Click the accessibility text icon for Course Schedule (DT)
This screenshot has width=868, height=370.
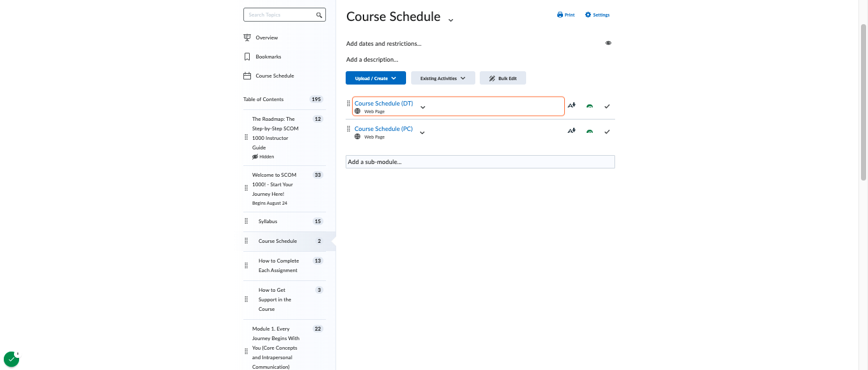coord(571,106)
